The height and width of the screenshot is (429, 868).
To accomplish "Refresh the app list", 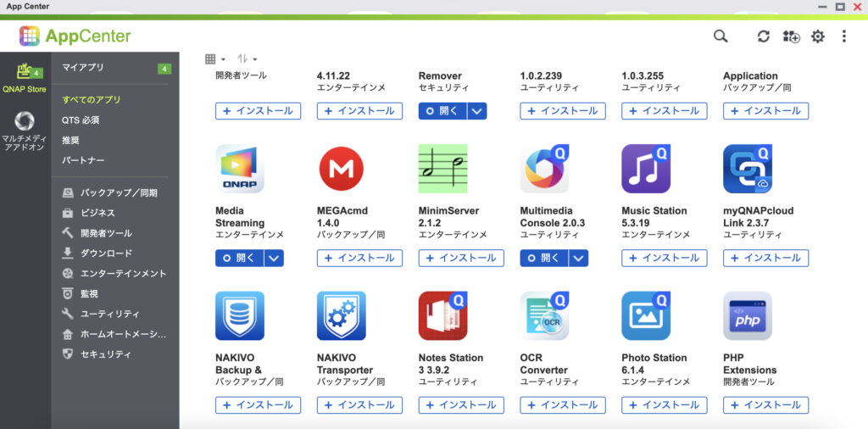I will click(x=764, y=36).
